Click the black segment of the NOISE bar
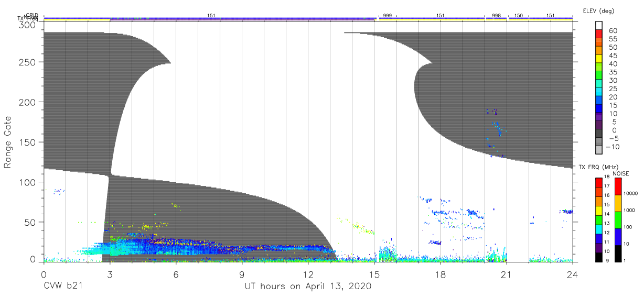This screenshot has width=644, height=297. (x=618, y=253)
